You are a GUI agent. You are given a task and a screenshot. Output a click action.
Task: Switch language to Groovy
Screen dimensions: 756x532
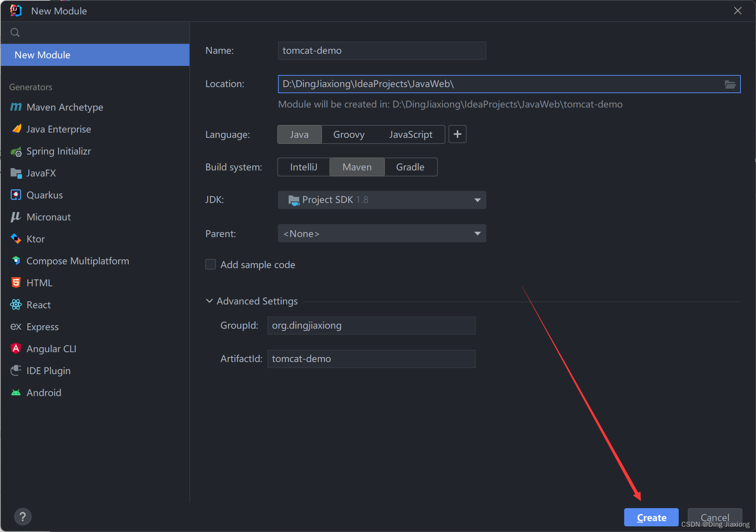click(348, 134)
